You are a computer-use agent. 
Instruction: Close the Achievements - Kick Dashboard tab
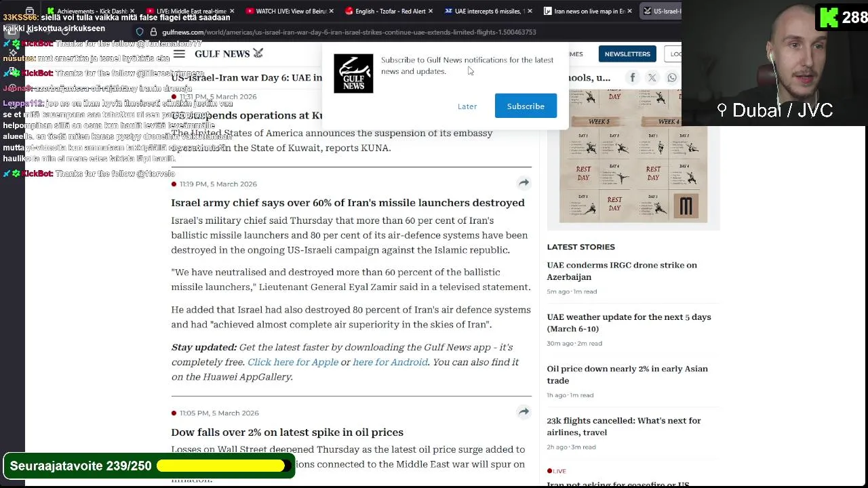point(132,11)
